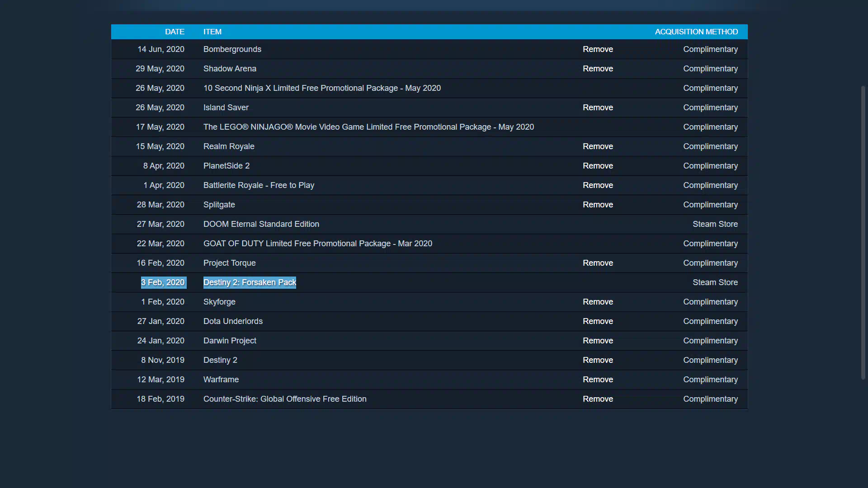Remove the Darwin Project license
This screenshot has height=488, width=868.
pos(598,341)
